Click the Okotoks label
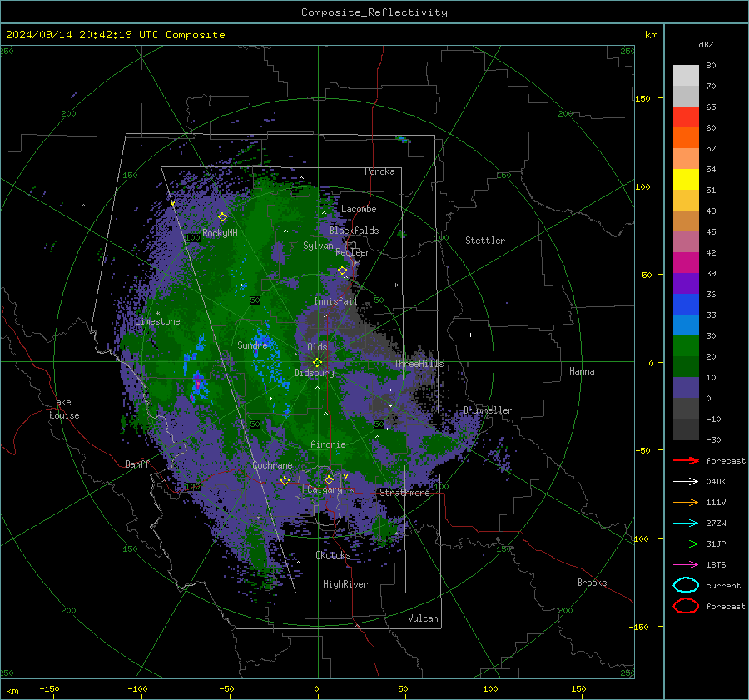Viewport: 749px width, 700px height. [333, 555]
